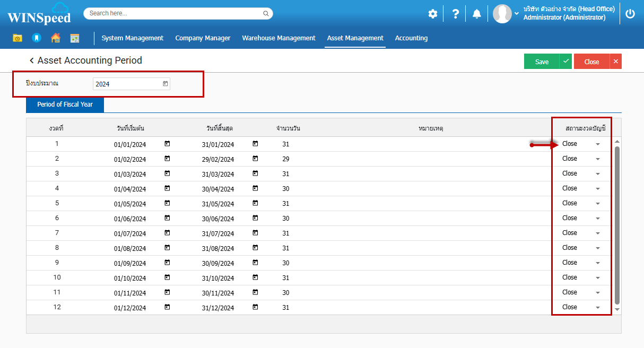Expand status dropdown for period 7

pos(598,233)
